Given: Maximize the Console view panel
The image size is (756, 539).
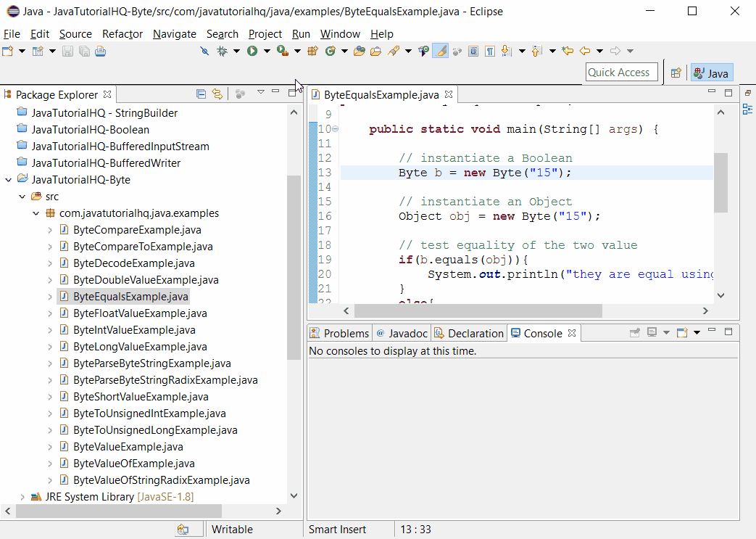Looking at the screenshot, I should coord(728,332).
